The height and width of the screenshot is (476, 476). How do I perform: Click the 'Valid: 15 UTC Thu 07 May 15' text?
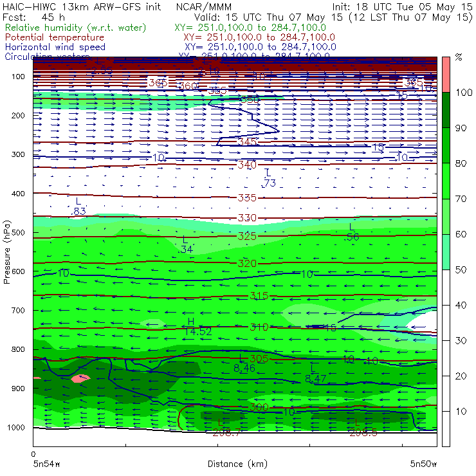270,17
